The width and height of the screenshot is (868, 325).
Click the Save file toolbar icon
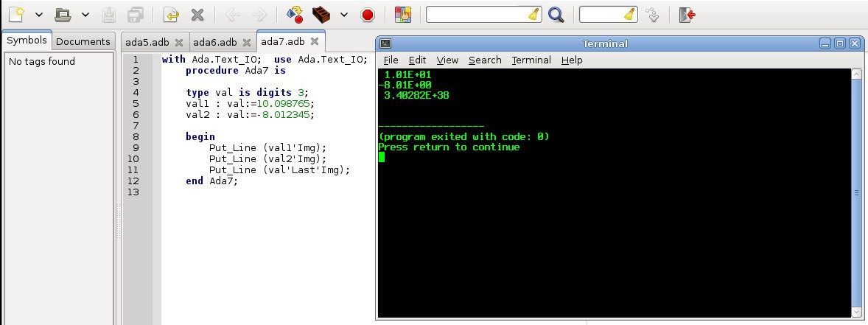tap(109, 15)
